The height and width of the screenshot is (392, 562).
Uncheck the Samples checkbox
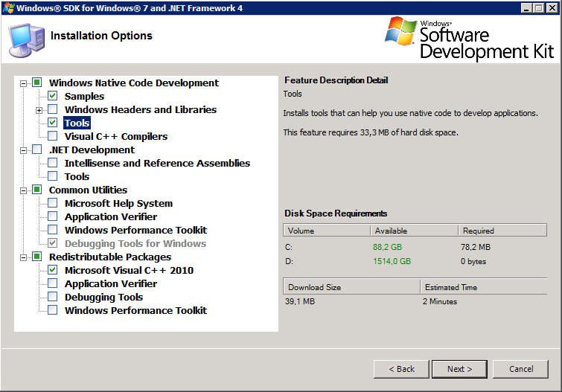tap(53, 96)
